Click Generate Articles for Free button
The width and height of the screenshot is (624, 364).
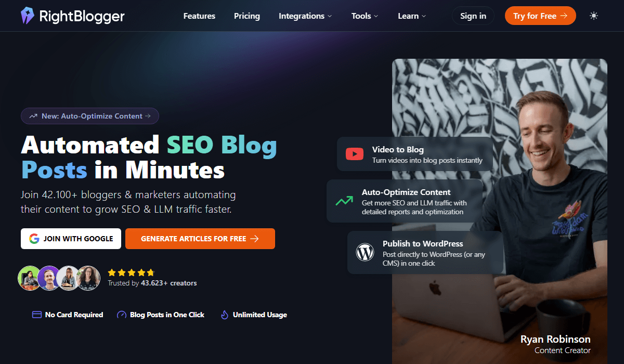[200, 239]
